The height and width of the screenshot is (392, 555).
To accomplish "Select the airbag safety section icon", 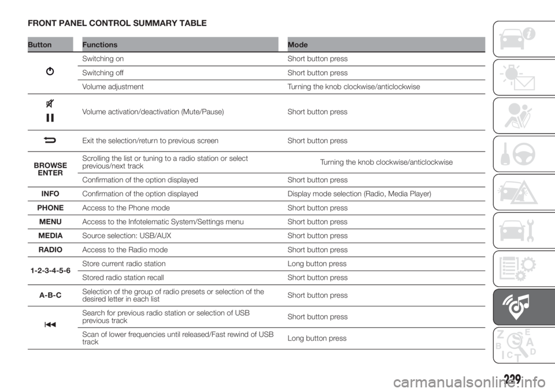I will tap(519, 115).
